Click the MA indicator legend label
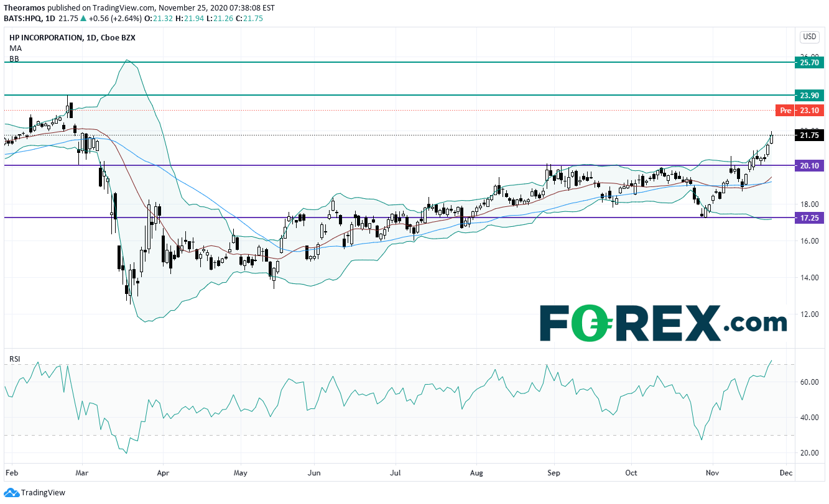The height and width of the screenshot is (504, 829). pyautogui.click(x=15, y=48)
